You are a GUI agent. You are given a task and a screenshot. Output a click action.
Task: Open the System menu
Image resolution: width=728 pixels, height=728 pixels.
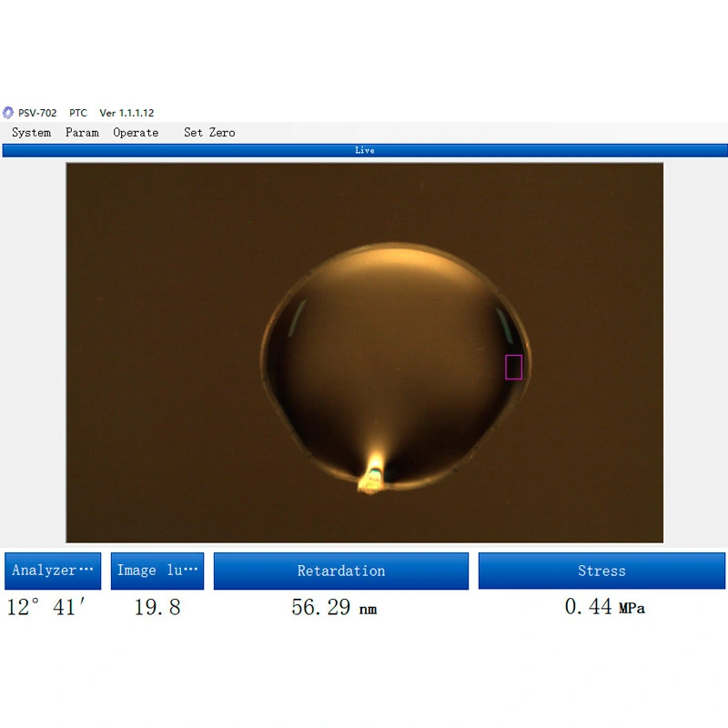[x=31, y=133]
